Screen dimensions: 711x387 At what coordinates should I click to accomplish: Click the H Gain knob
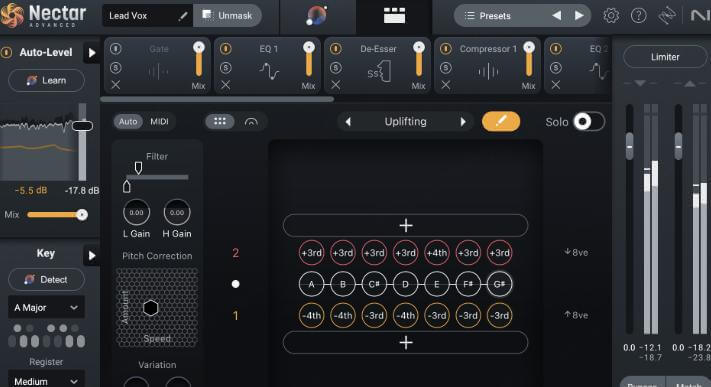pos(177,212)
